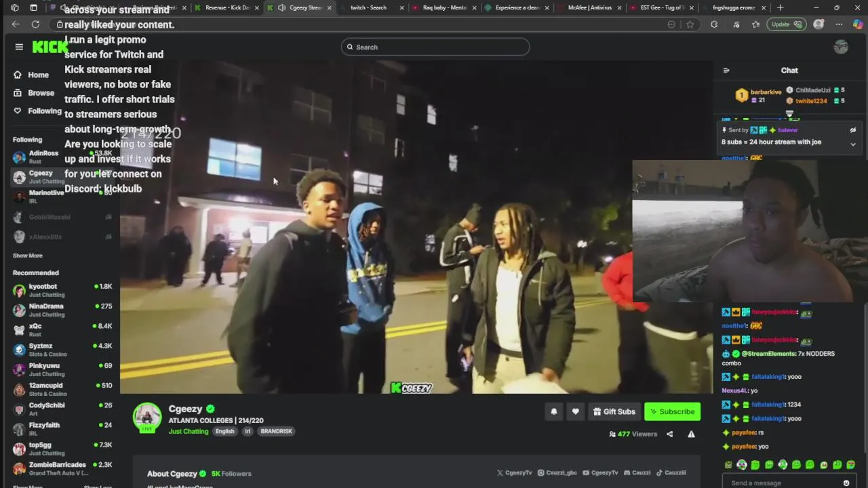The image size is (868, 488).
Task: Switch to twitch - Search tab
Action: (x=372, y=7)
